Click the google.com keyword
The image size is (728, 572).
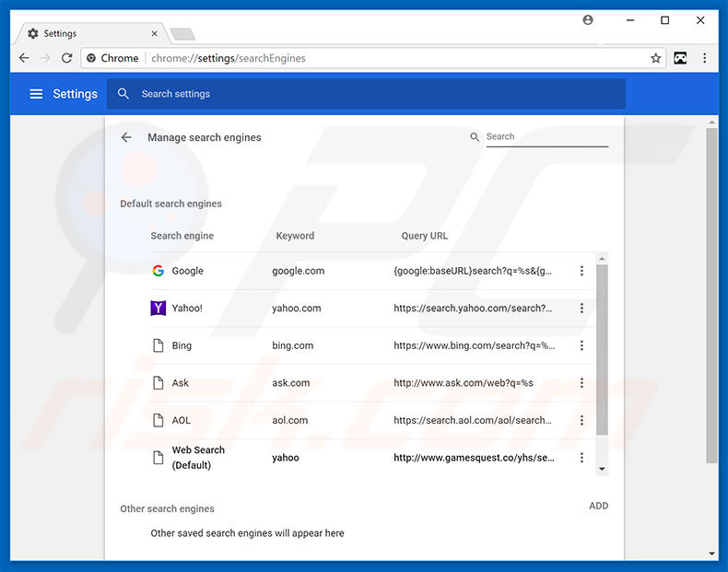[x=298, y=271]
